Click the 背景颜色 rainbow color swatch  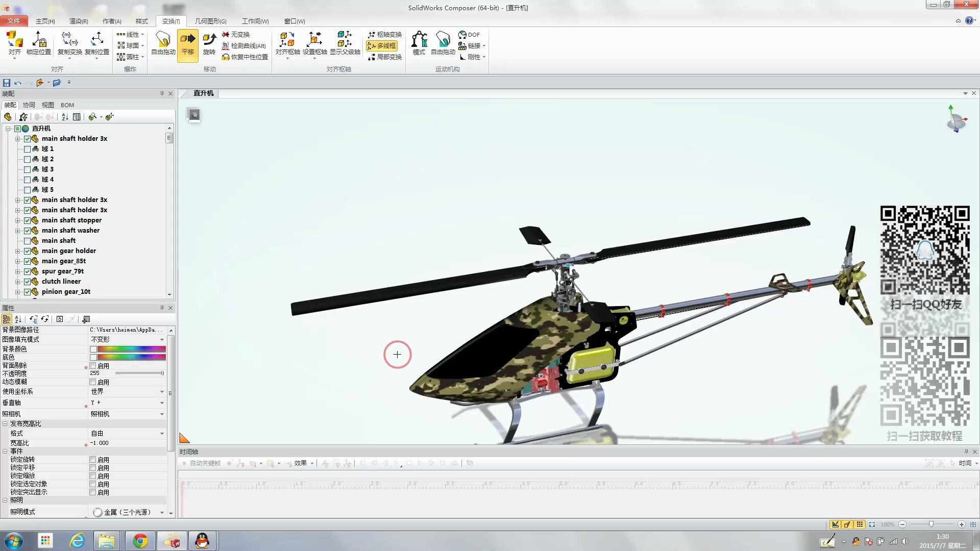tap(128, 349)
